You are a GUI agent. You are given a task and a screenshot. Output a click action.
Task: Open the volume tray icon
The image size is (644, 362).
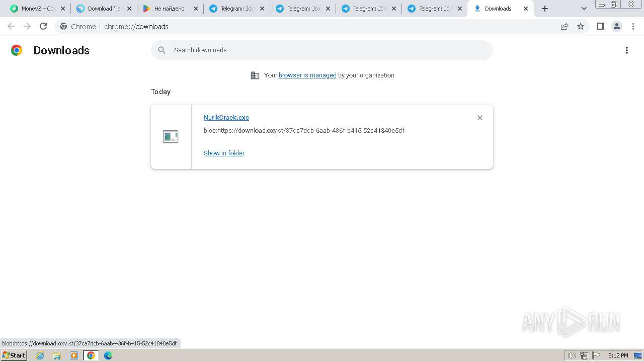[x=572, y=355]
